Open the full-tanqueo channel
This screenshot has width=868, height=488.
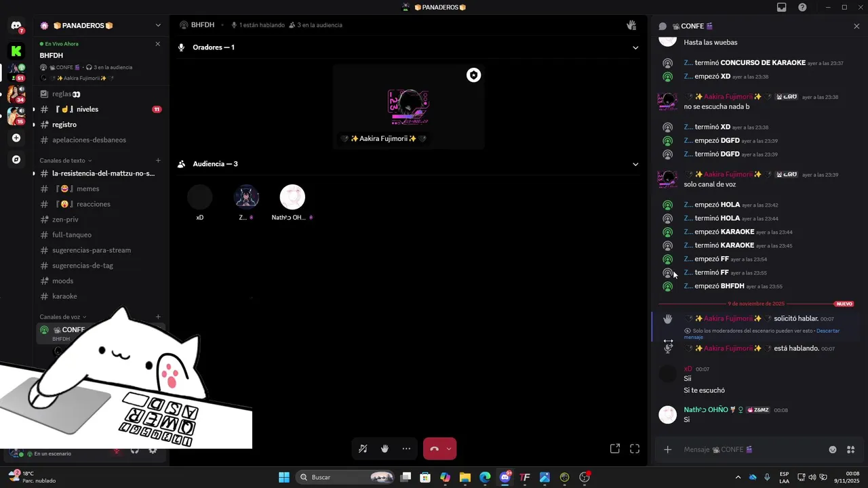tap(100, 235)
